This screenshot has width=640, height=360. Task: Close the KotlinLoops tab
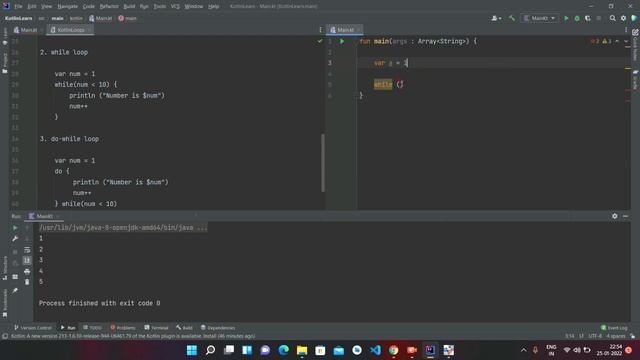(x=89, y=30)
